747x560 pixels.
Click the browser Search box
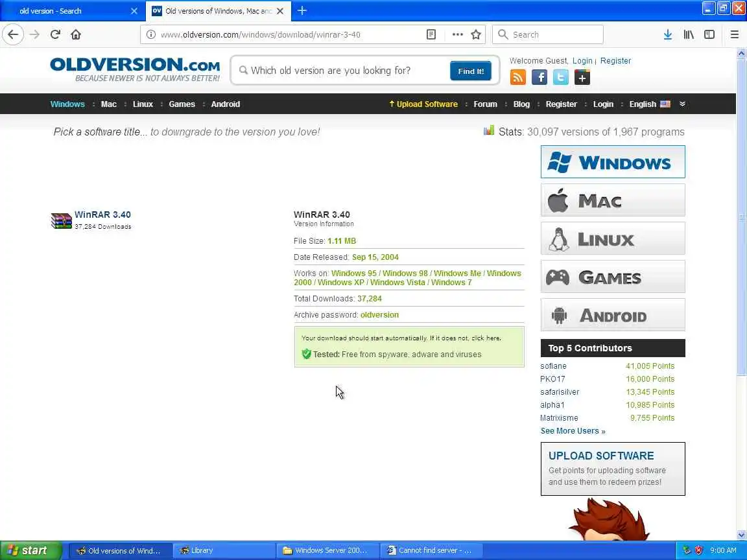click(548, 34)
